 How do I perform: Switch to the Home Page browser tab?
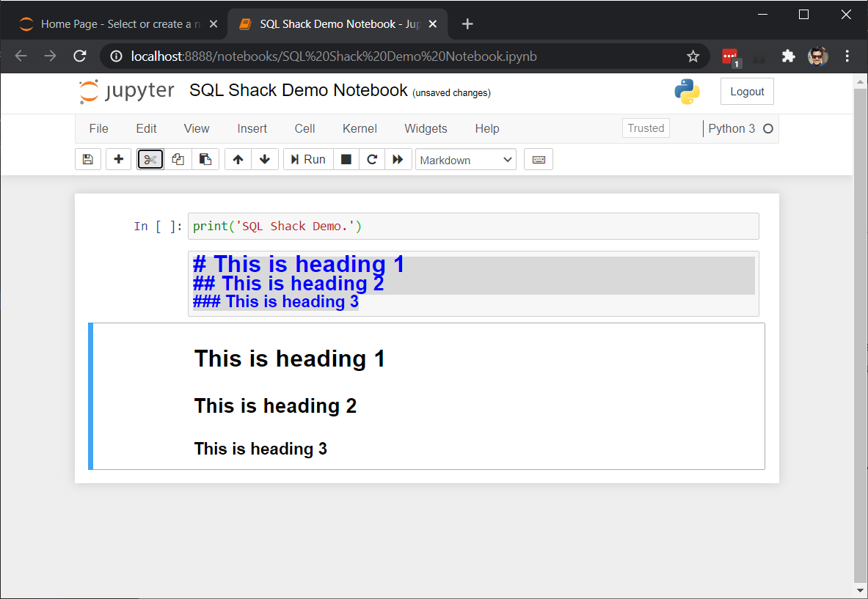110,23
